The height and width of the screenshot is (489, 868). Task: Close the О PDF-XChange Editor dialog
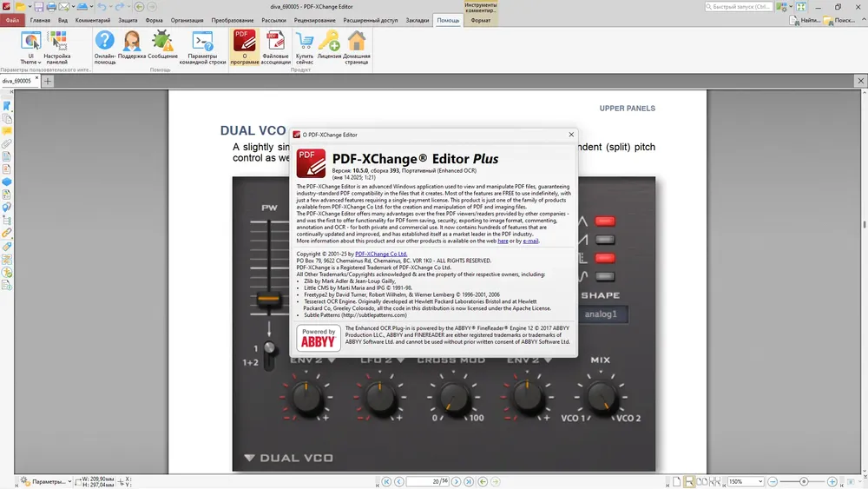tap(571, 135)
